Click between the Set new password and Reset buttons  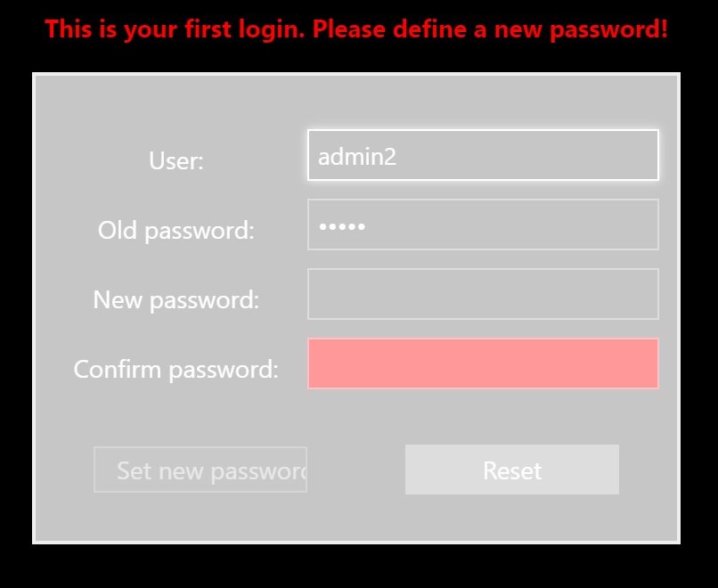pos(356,470)
